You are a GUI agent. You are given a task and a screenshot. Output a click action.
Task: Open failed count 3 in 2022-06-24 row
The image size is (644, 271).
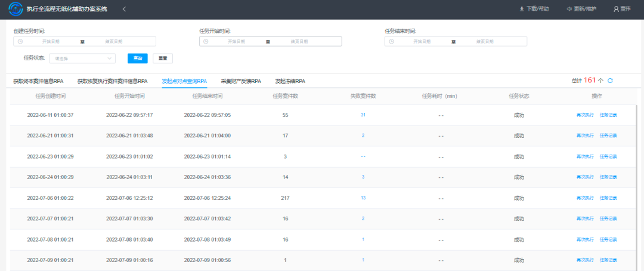click(x=363, y=177)
